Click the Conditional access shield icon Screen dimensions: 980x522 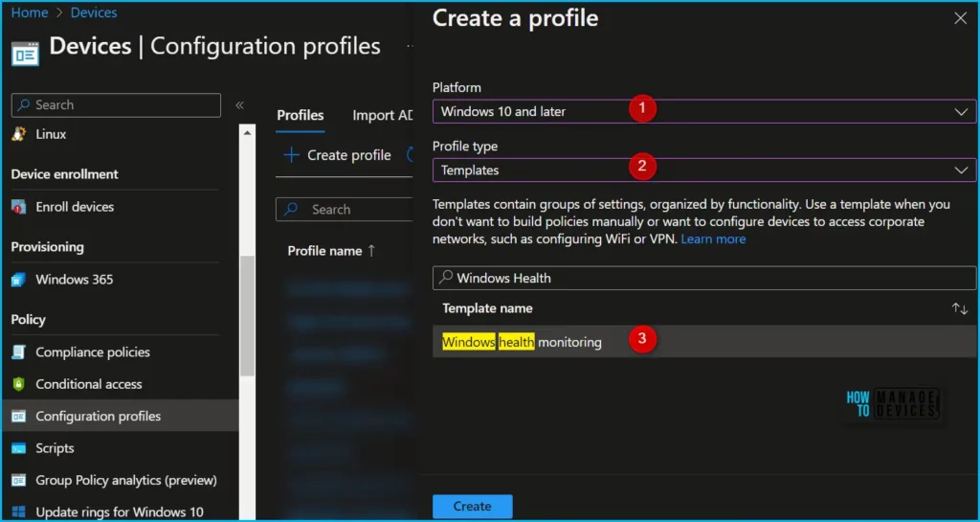tap(19, 384)
